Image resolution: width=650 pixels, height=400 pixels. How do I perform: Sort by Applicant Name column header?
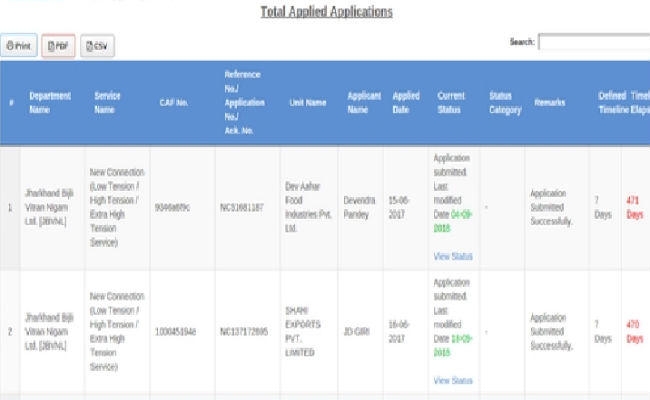pos(364,103)
